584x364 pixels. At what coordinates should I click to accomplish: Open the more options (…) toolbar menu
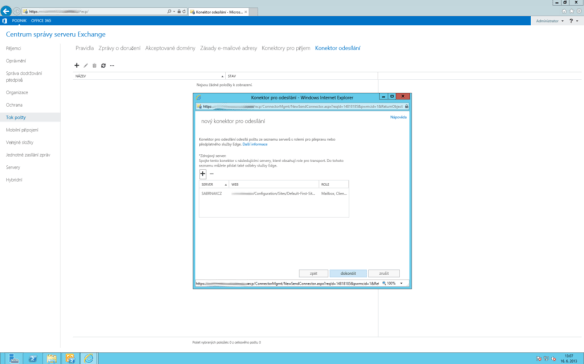coord(112,66)
